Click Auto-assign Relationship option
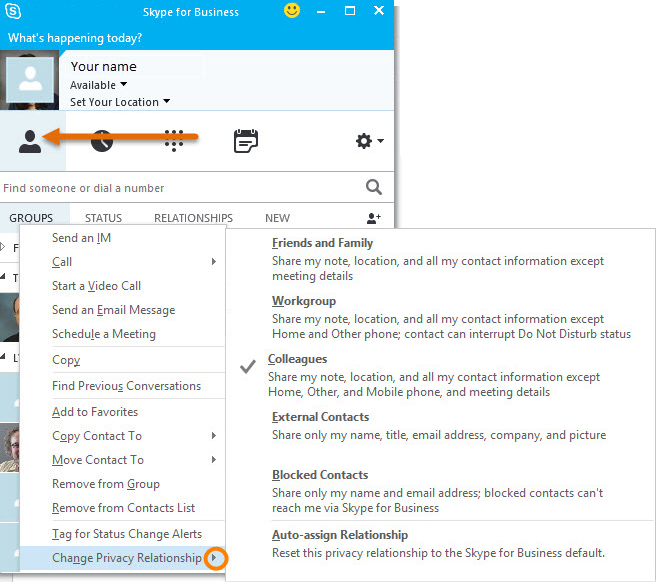 (339, 535)
